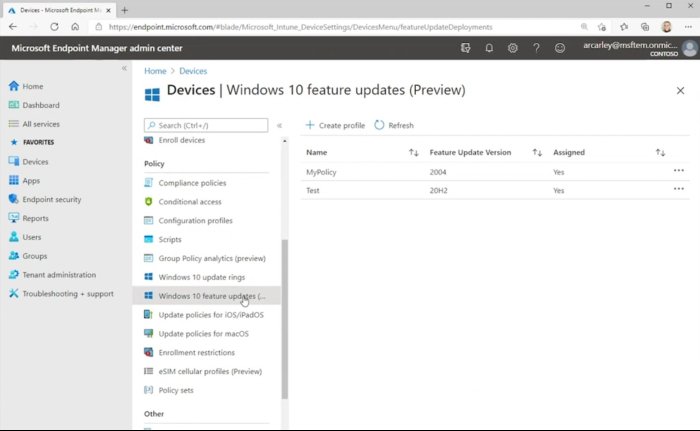Click the blade menu scroll-up arrow

285,141
